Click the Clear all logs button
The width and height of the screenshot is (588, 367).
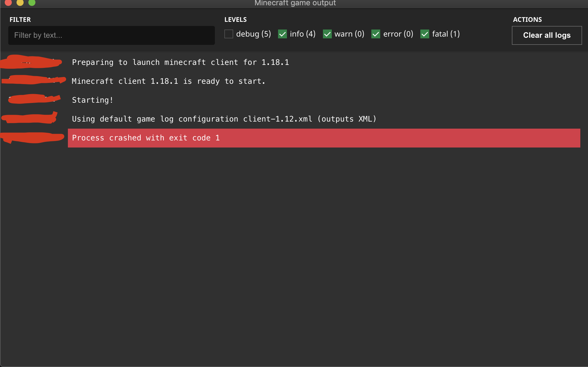pos(546,35)
